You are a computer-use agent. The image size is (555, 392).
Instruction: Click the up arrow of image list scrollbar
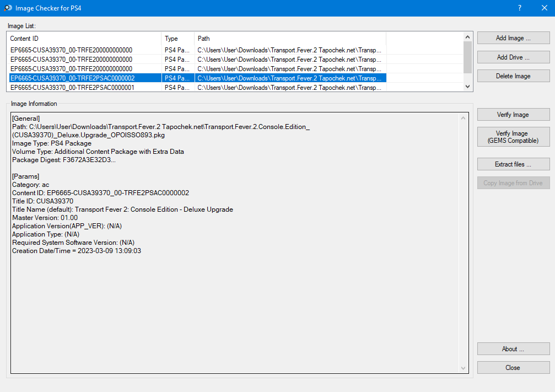(x=467, y=37)
